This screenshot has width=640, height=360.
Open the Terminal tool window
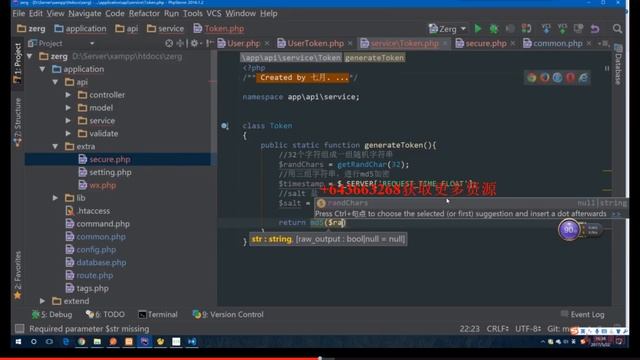(158, 315)
